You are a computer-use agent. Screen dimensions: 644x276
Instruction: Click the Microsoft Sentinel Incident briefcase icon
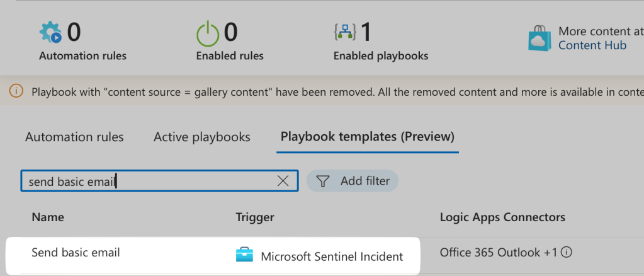244,256
